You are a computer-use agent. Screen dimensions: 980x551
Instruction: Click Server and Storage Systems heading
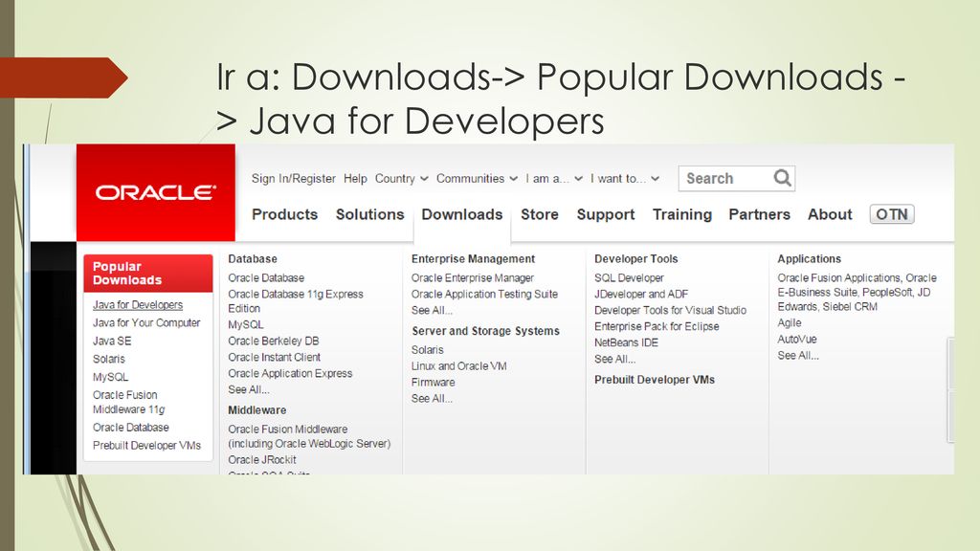[x=485, y=331]
